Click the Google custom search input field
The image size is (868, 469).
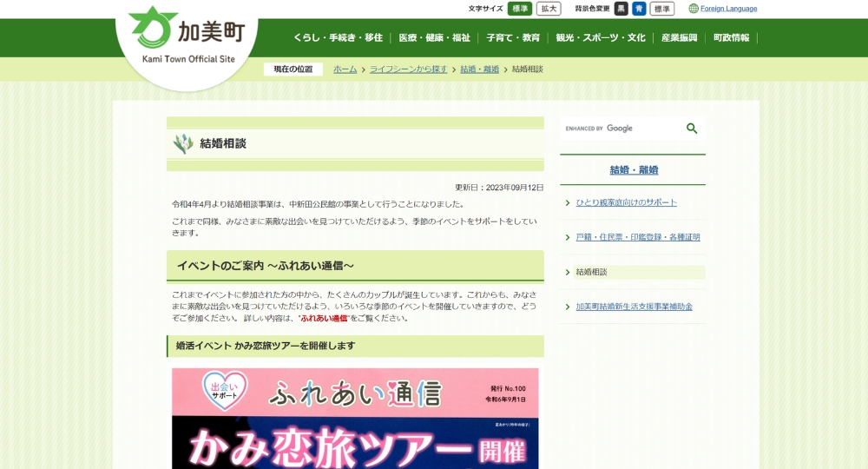tap(622, 129)
